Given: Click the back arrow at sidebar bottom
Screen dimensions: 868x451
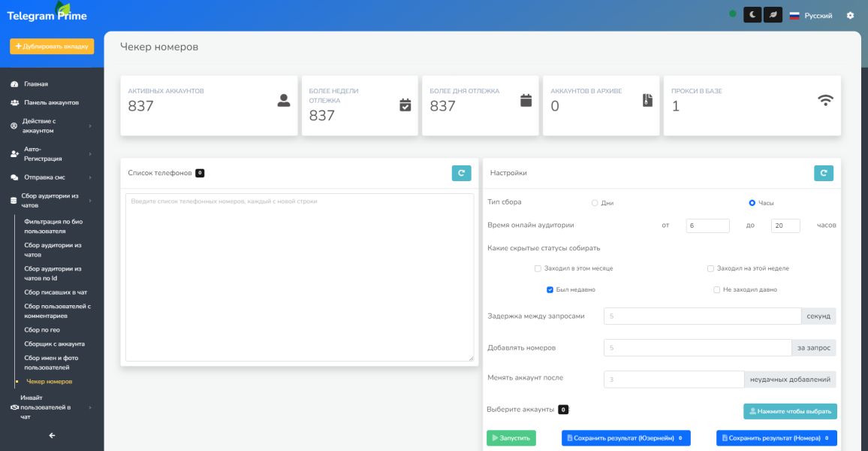Looking at the screenshot, I should tap(52, 435).
